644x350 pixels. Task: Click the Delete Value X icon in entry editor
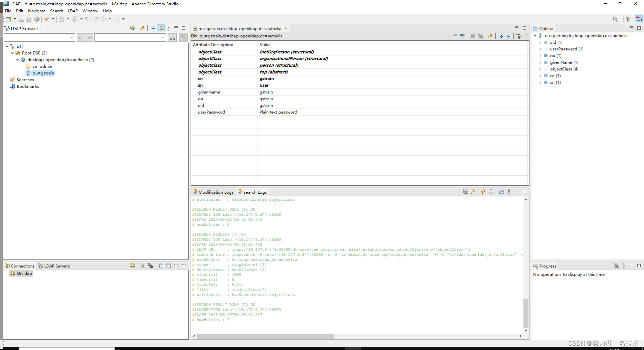point(473,36)
